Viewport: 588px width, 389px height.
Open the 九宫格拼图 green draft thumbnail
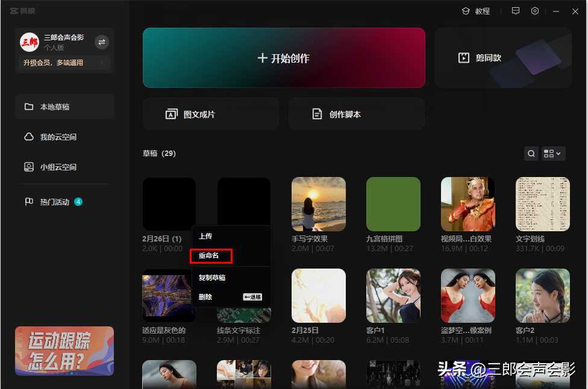pyautogui.click(x=393, y=204)
